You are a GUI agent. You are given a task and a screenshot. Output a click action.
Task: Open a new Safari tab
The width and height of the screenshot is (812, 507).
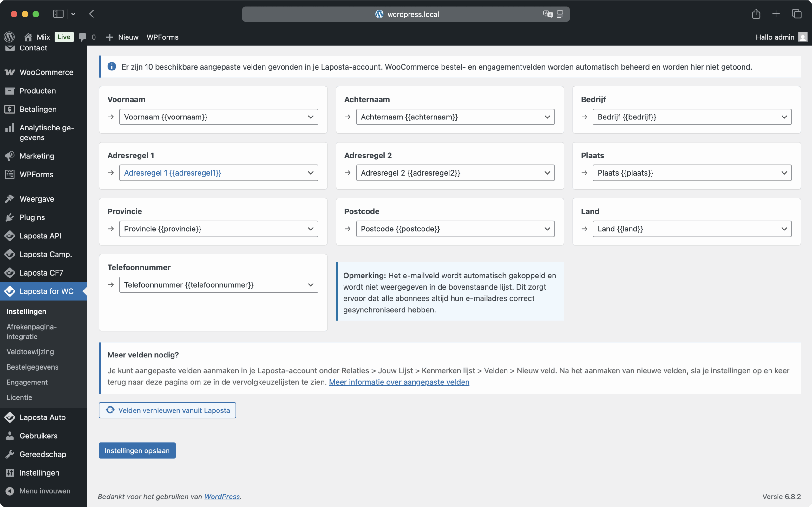coord(776,14)
